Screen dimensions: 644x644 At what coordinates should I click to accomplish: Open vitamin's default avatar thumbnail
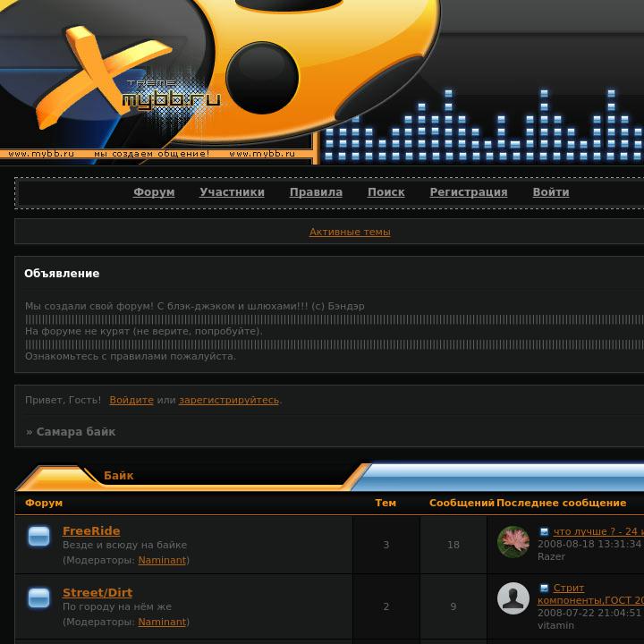click(513, 598)
